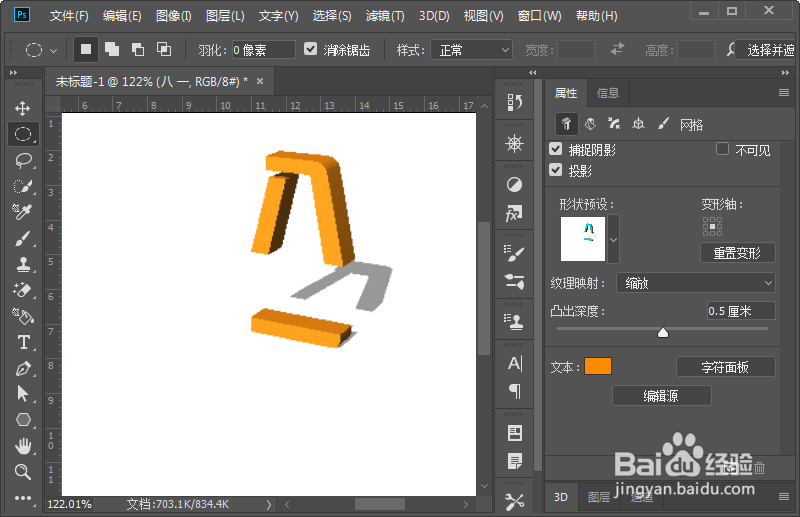Open the marquee tool preset dropdown

click(x=54, y=51)
